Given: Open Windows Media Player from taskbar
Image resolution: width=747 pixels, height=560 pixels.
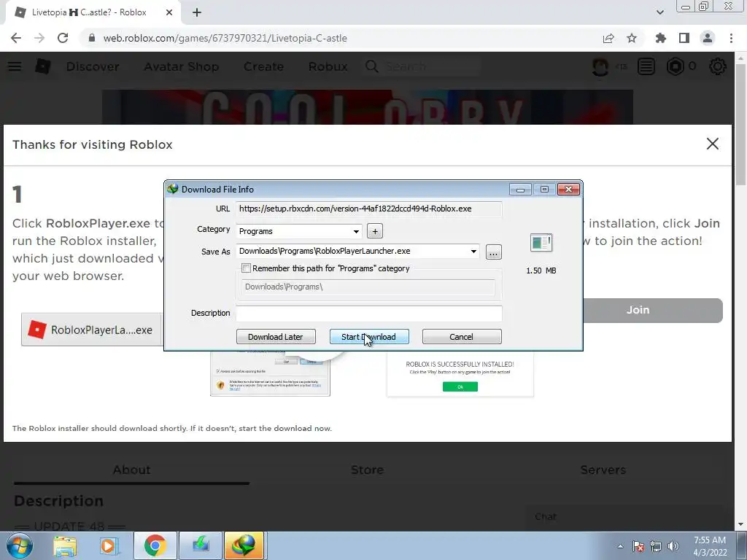Looking at the screenshot, I should pos(108,545).
